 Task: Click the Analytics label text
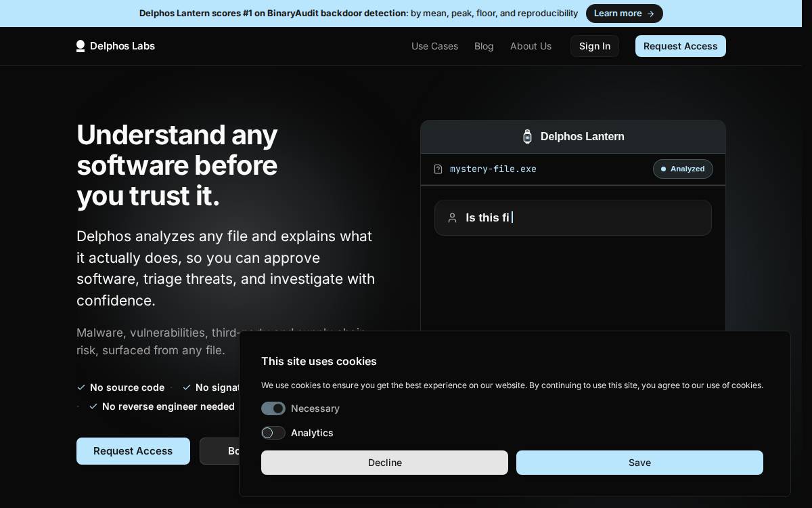(x=312, y=433)
